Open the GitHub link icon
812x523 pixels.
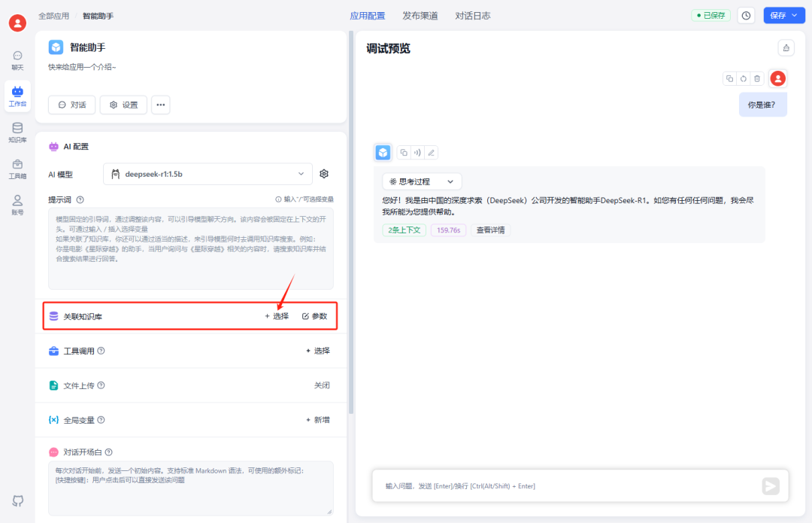click(x=17, y=500)
